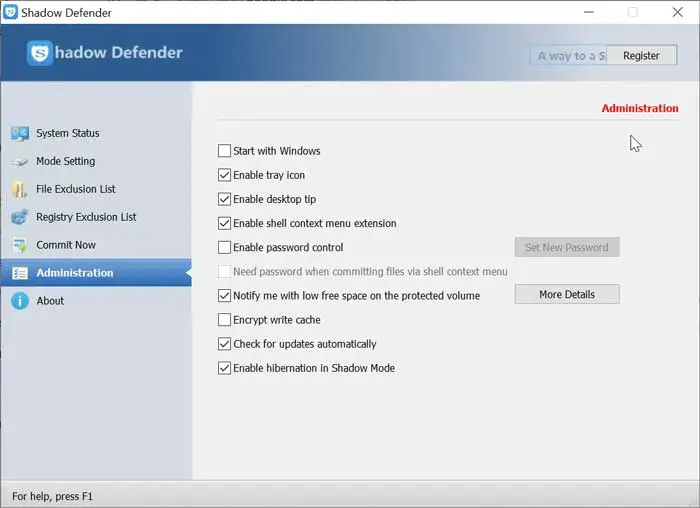
Task: Click the 'A way to a S' slogan text
Action: [571, 56]
